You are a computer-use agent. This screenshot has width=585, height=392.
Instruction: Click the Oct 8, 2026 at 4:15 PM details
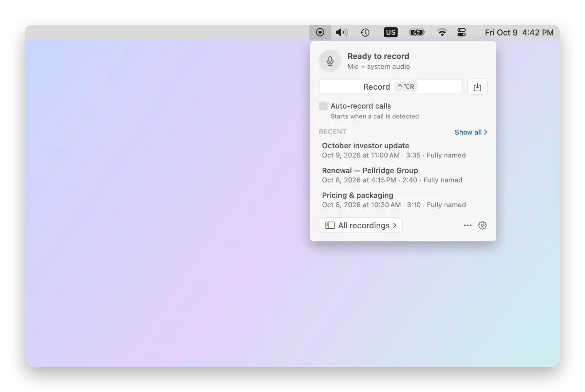392,180
